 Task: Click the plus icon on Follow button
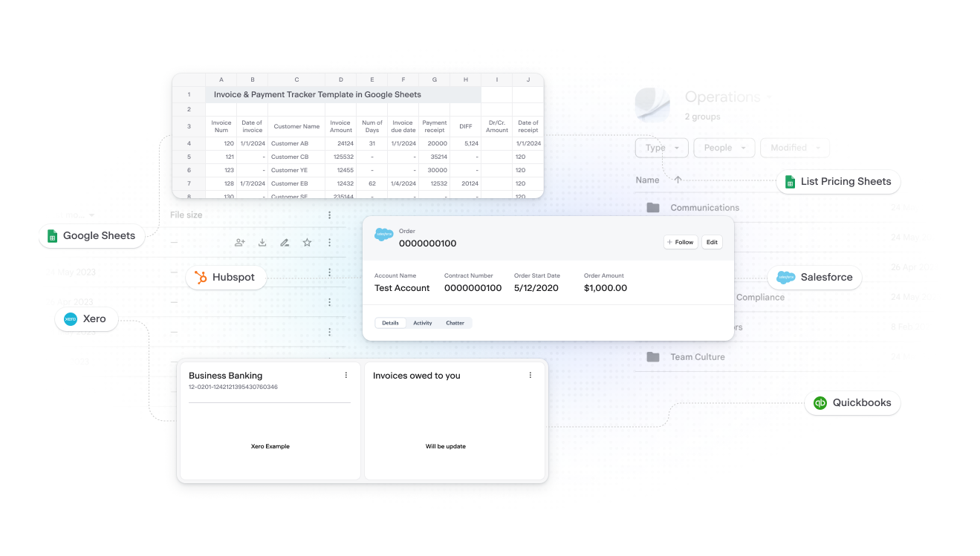669,242
